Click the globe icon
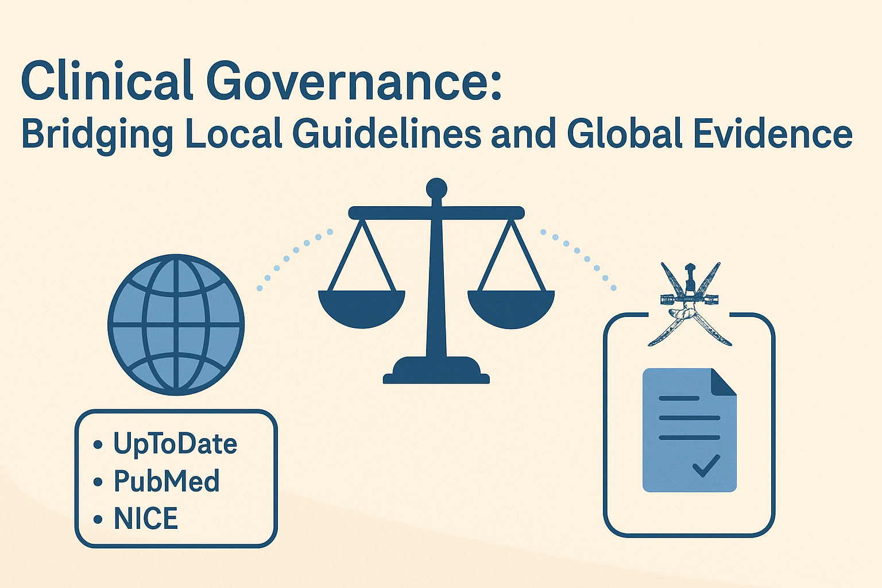Image resolution: width=882 pixels, height=588 pixels. click(x=176, y=324)
